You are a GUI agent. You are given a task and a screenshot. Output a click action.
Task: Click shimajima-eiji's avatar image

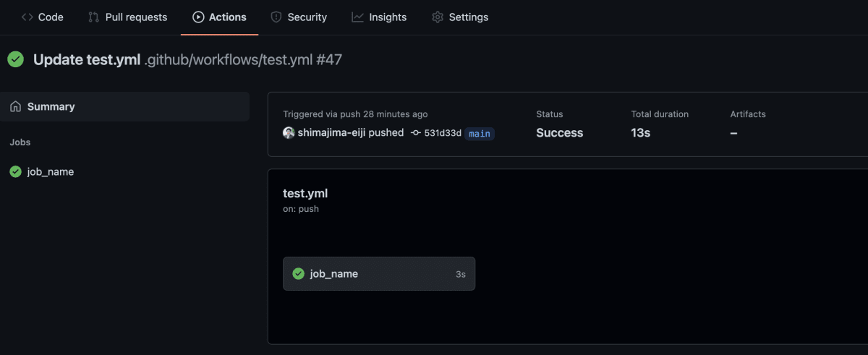(289, 133)
